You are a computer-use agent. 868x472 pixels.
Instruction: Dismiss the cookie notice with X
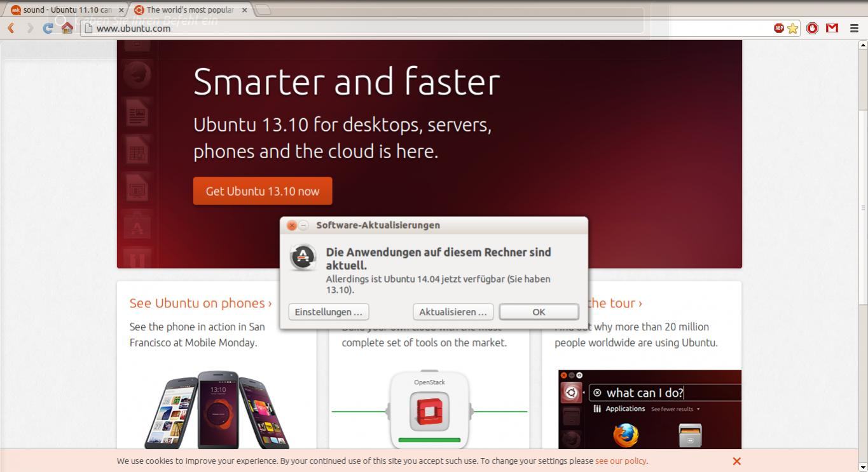pos(736,461)
